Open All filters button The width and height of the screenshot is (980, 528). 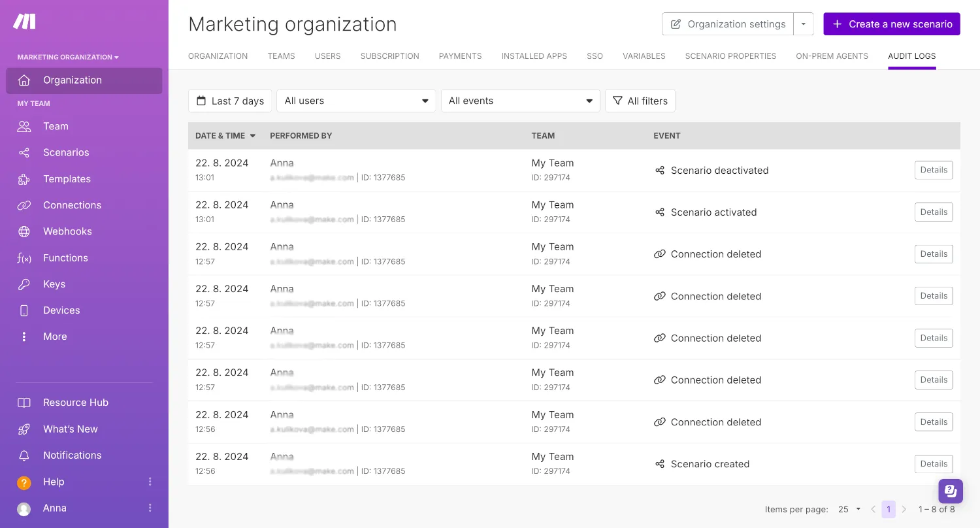click(x=640, y=101)
